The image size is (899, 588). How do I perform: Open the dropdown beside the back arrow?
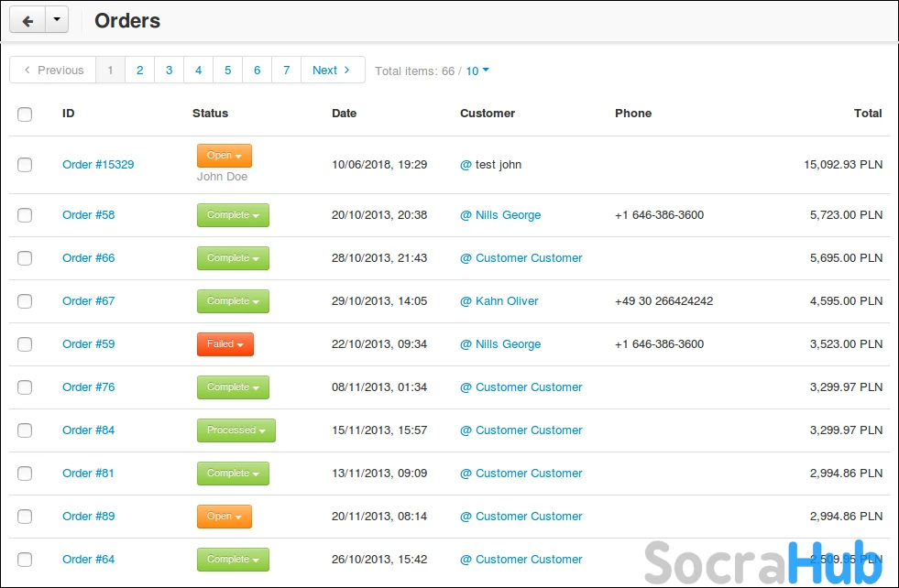pos(57,20)
